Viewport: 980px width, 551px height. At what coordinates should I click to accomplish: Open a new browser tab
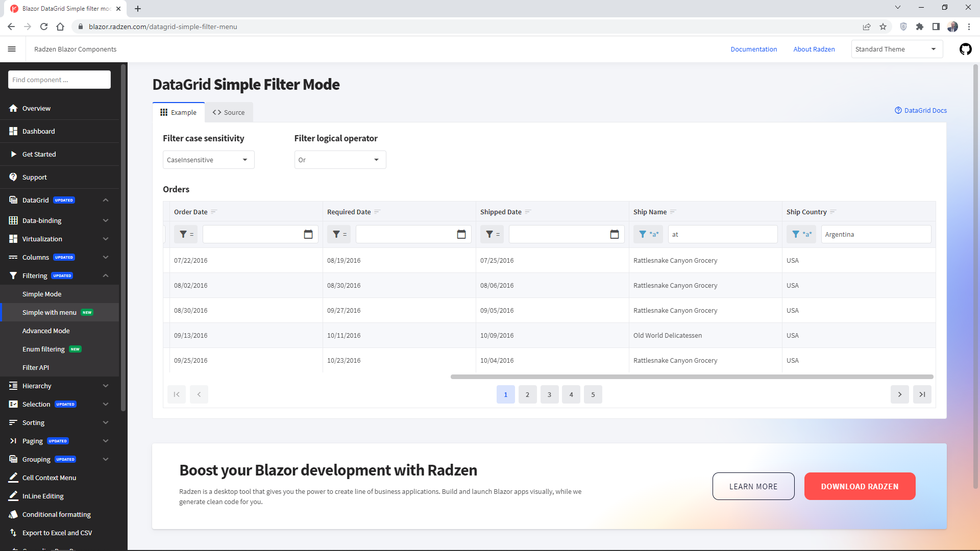(x=138, y=9)
